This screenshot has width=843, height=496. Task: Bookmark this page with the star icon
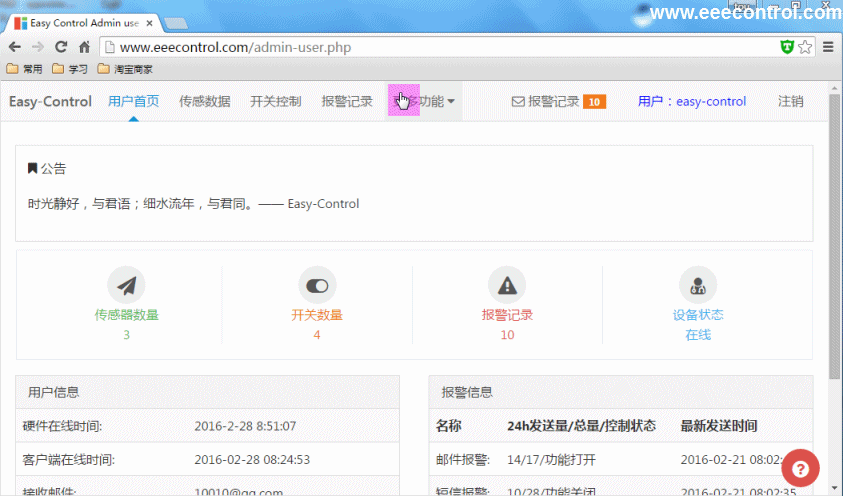(x=805, y=47)
